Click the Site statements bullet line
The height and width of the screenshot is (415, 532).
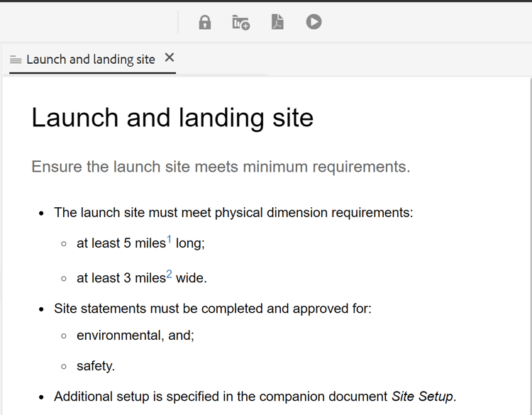pos(213,309)
